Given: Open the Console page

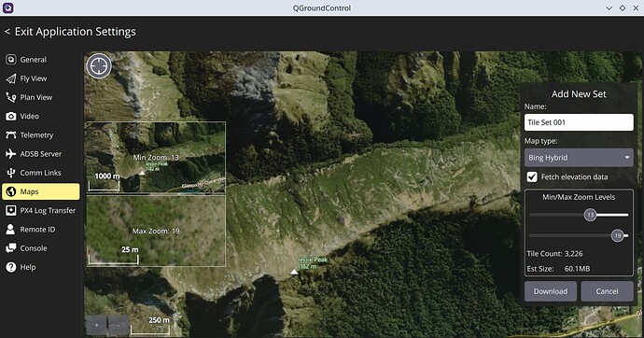Looking at the screenshot, I should tap(41, 248).
